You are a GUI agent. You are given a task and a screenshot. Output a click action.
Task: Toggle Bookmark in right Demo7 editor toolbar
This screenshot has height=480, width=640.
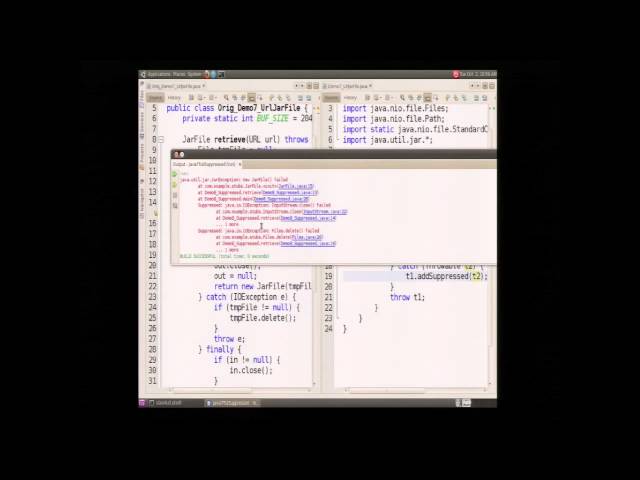(x=464, y=98)
